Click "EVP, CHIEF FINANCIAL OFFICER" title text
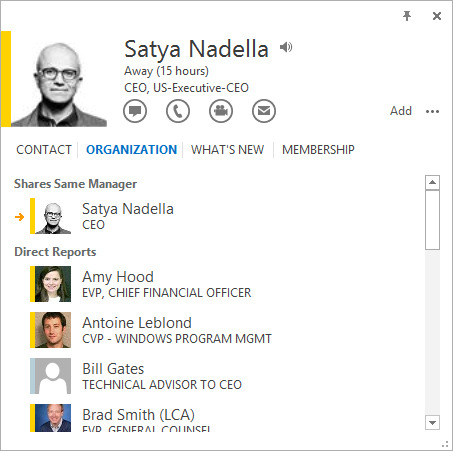Image resolution: width=453 pixels, height=451 pixels. click(167, 293)
